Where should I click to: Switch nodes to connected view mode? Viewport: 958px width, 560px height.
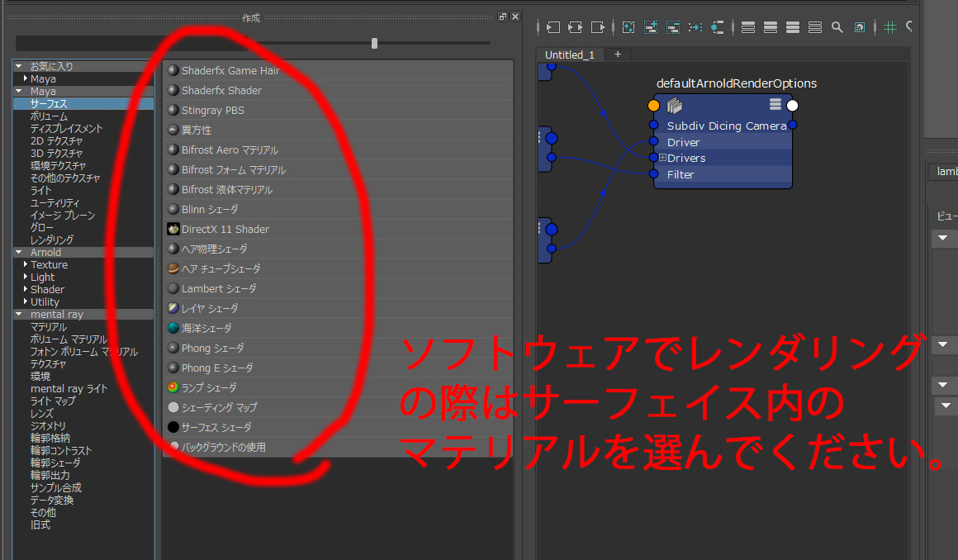coord(771,27)
